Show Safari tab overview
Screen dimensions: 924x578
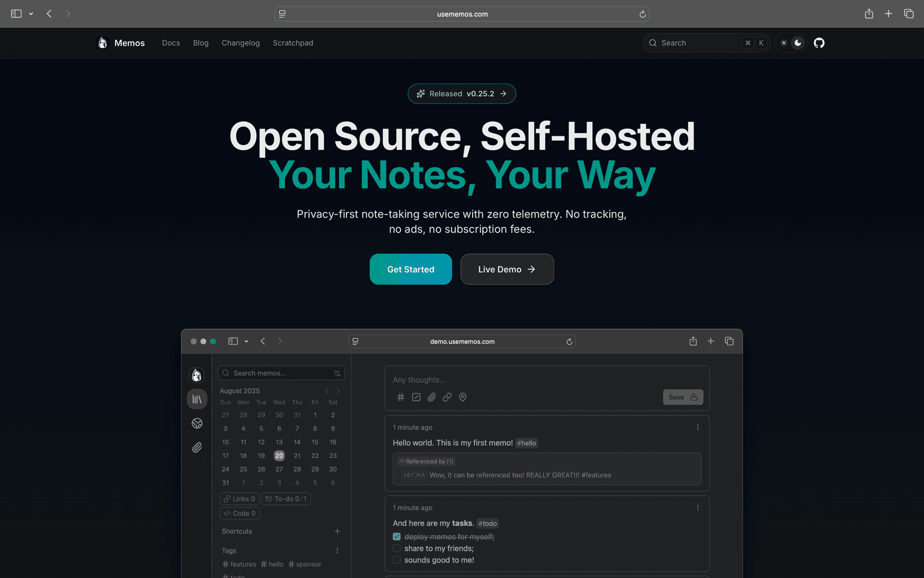pyautogui.click(x=909, y=14)
